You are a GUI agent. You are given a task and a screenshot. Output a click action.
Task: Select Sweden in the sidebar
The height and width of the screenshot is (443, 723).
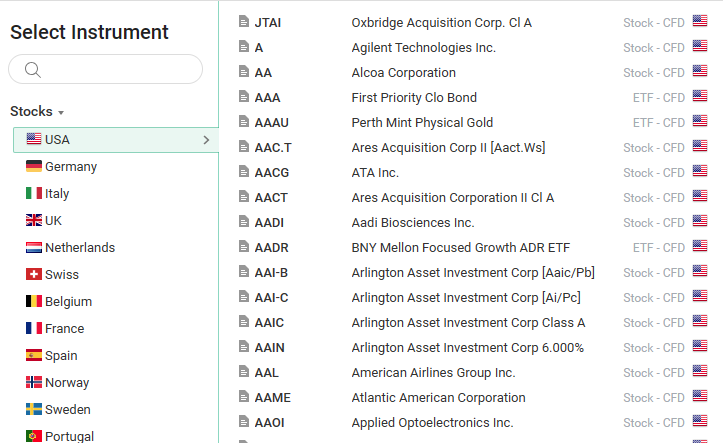click(x=67, y=409)
